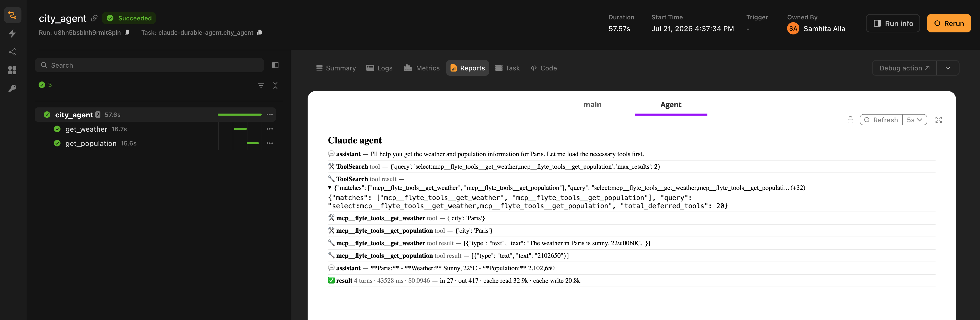
Task: Click the green status check on get_population row
Action: (57, 143)
